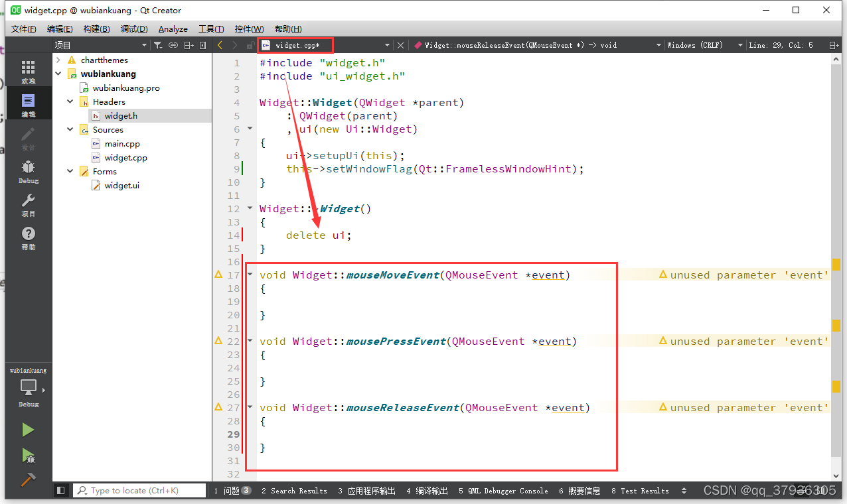Open the 文件(F) menu

(x=24, y=29)
